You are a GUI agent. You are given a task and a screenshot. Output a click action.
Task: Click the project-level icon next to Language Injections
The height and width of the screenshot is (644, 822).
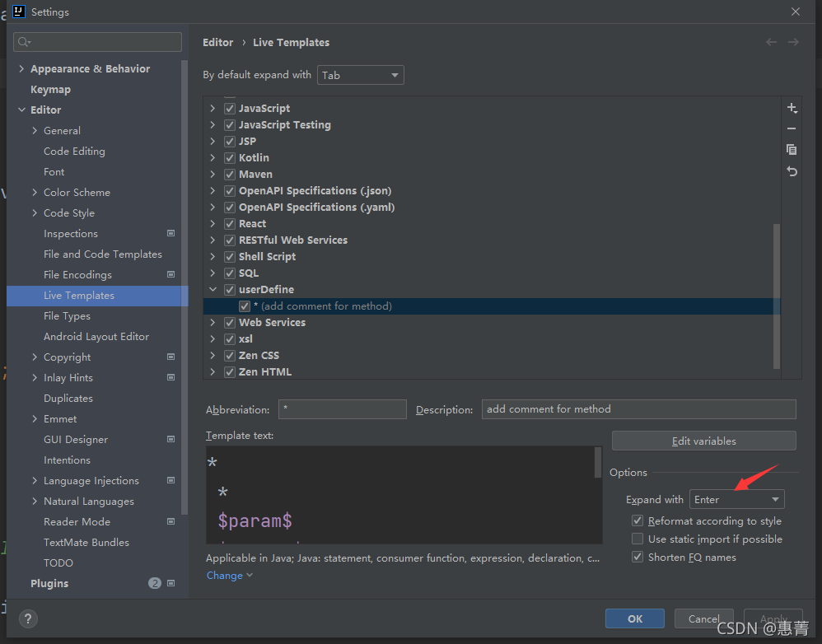(x=170, y=480)
